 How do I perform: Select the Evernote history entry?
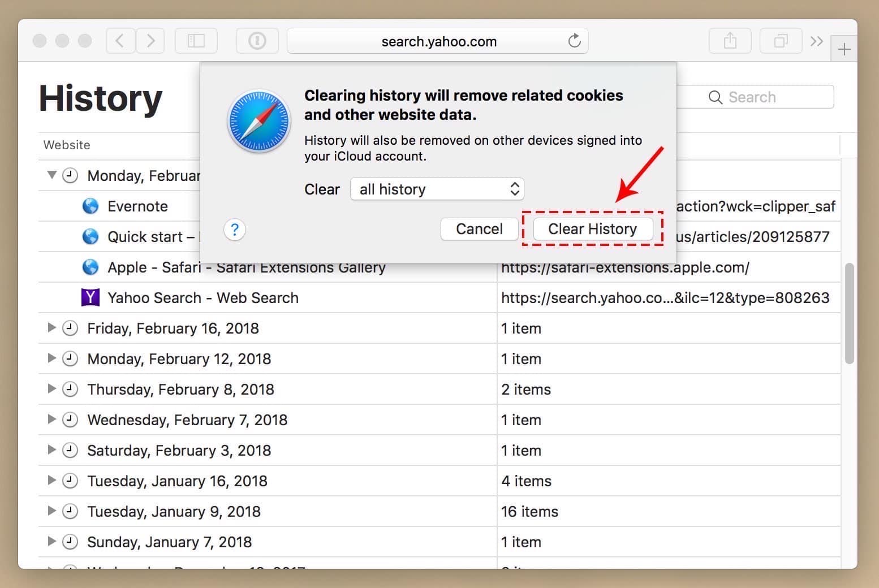137,206
